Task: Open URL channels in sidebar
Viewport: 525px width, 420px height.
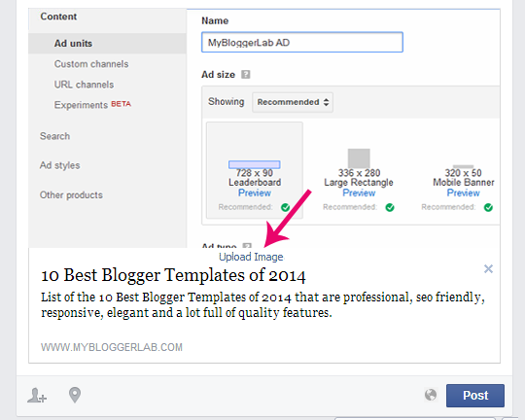Action: click(84, 85)
